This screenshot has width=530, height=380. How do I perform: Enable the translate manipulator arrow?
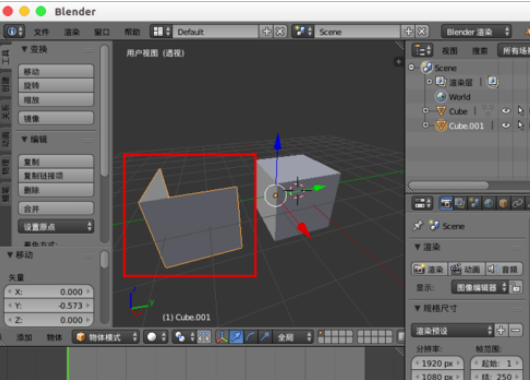pyautogui.click(x=236, y=337)
